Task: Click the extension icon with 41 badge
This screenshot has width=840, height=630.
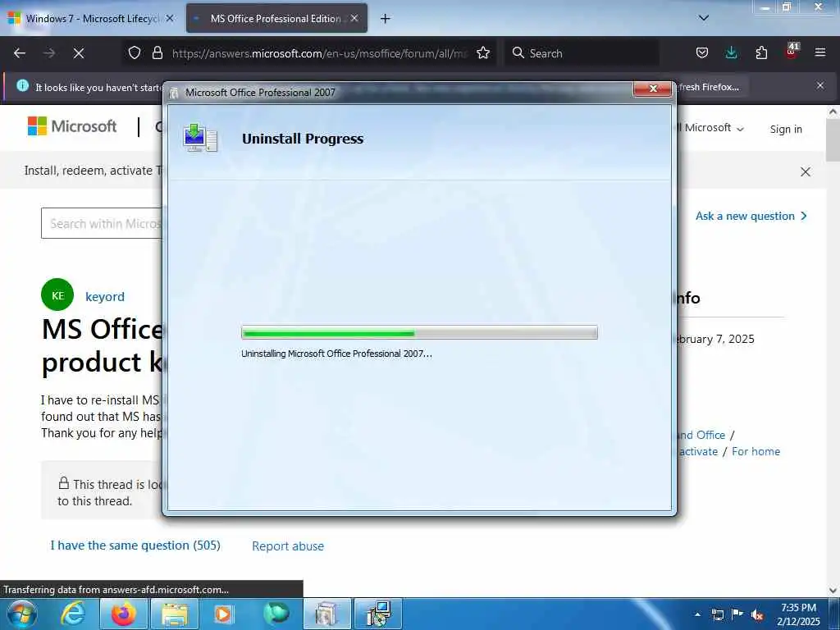Action: click(x=792, y=51)
